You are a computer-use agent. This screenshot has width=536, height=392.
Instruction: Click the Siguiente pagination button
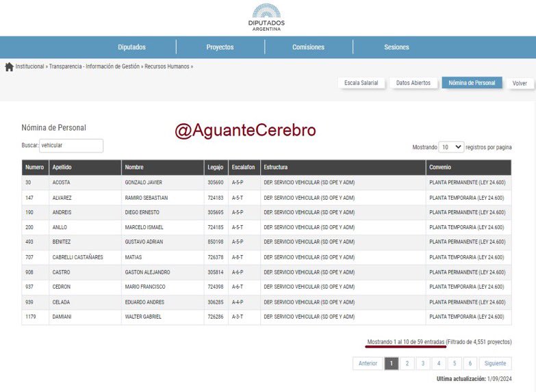[x=495, y=363]
